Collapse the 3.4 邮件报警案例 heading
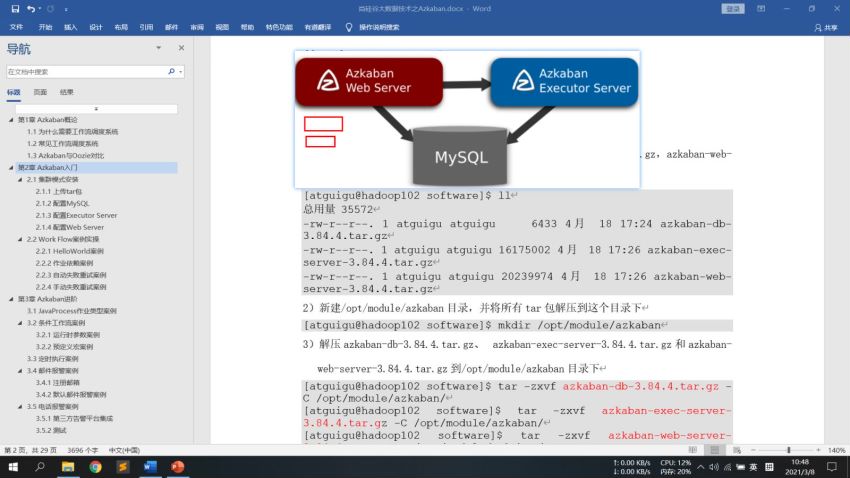Viewport: 850px width, 478px height. pos(20,371)
